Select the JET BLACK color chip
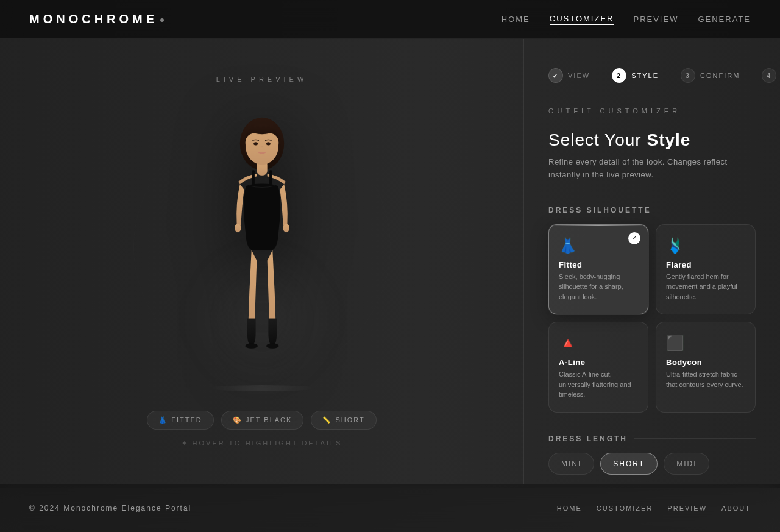This screenshot has width=780, height=532. point(262,419)
